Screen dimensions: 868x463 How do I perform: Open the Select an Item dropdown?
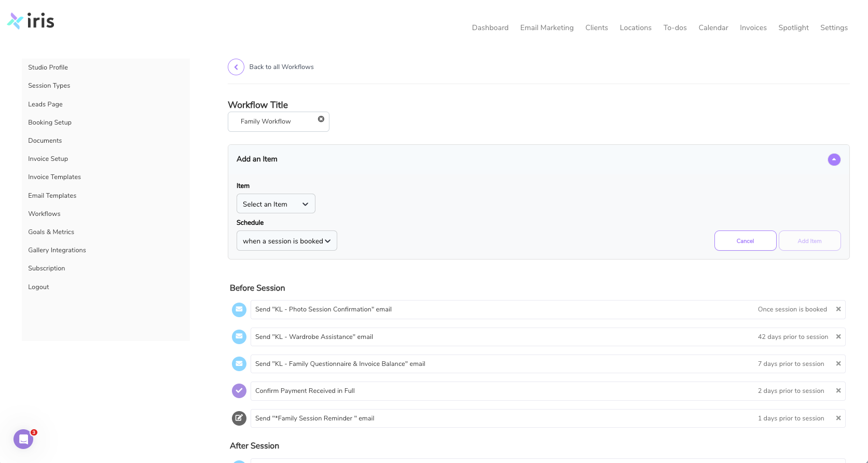275,204
